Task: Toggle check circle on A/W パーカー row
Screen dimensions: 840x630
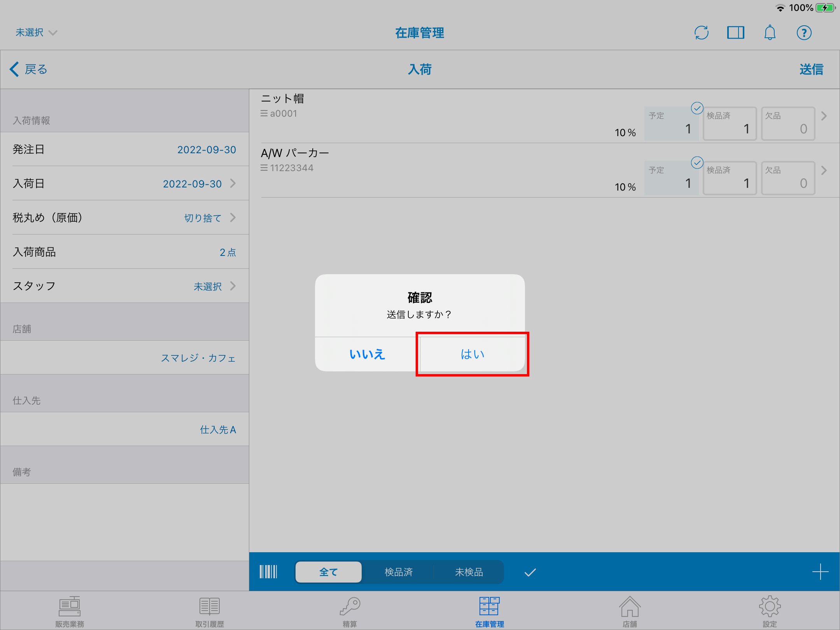Action: [x=697, y=162]
